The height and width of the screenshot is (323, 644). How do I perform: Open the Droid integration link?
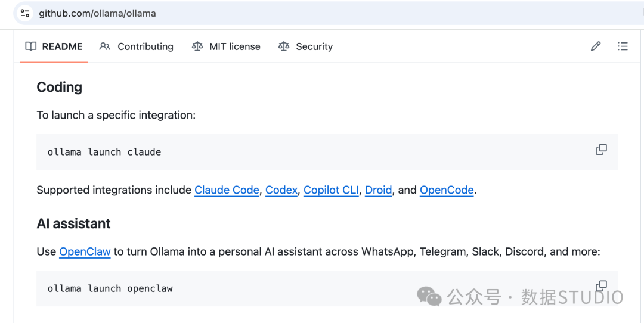(x=378, y=190)
